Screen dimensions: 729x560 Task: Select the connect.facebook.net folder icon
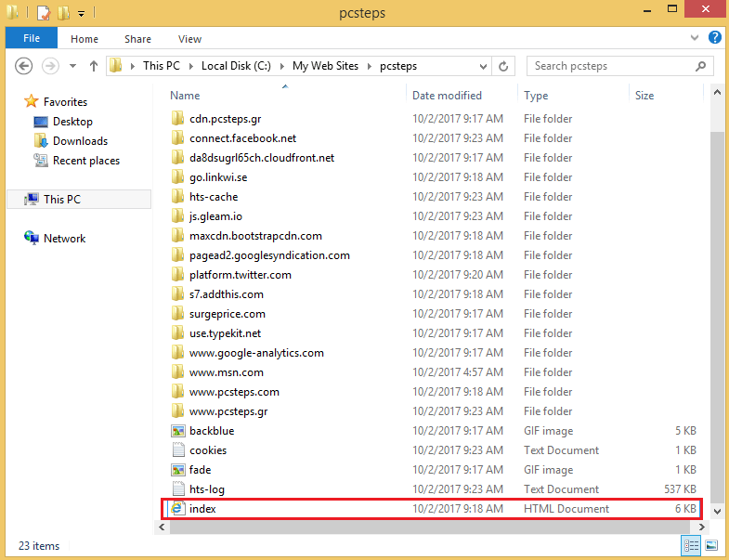(x=177, y=138)
